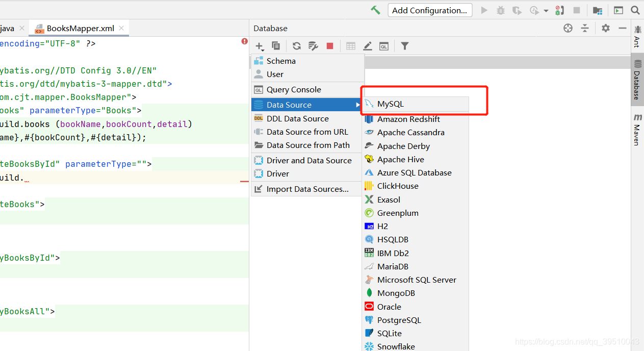Open Data Source Properties wrench icon
The image size is (644, 351).
[x=313, y=46]
